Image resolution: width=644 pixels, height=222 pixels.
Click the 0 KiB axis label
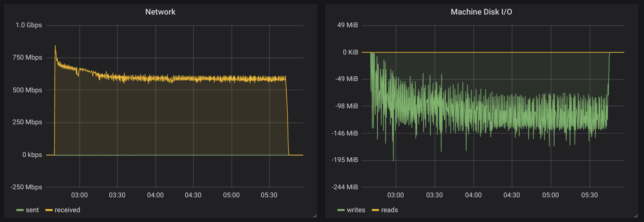(351, 52)
